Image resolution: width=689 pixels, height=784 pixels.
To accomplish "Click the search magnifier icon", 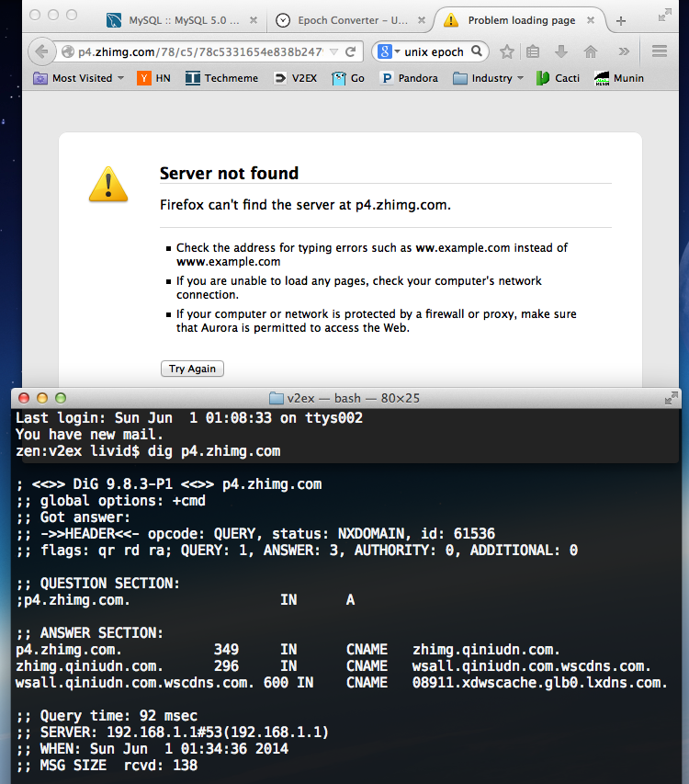I will pos(478,51).
